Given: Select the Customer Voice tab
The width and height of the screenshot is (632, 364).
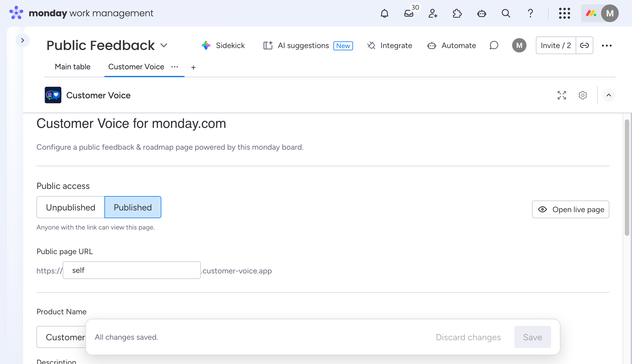Looking at the screenshot, I should pyautogui.click(x=136, y=67).
